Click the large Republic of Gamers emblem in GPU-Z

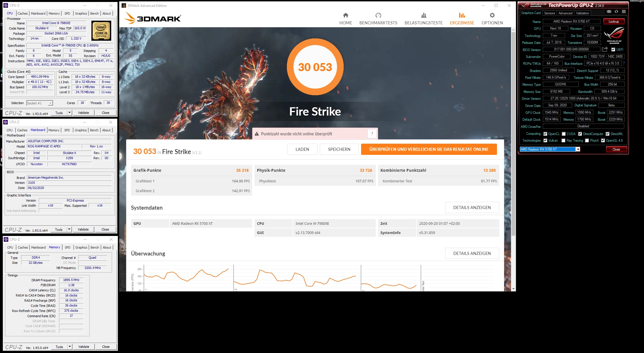point(614,35)
